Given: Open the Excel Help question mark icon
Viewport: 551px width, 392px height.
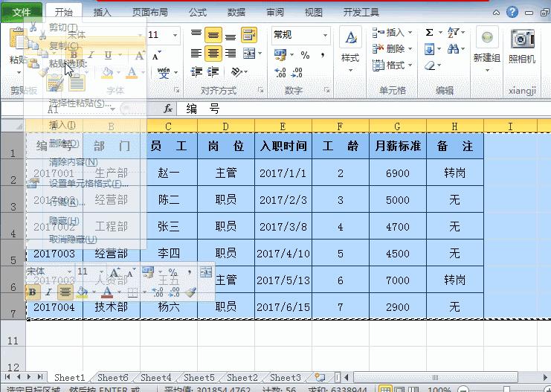Looking at the screenshot, I should (512, 13).
